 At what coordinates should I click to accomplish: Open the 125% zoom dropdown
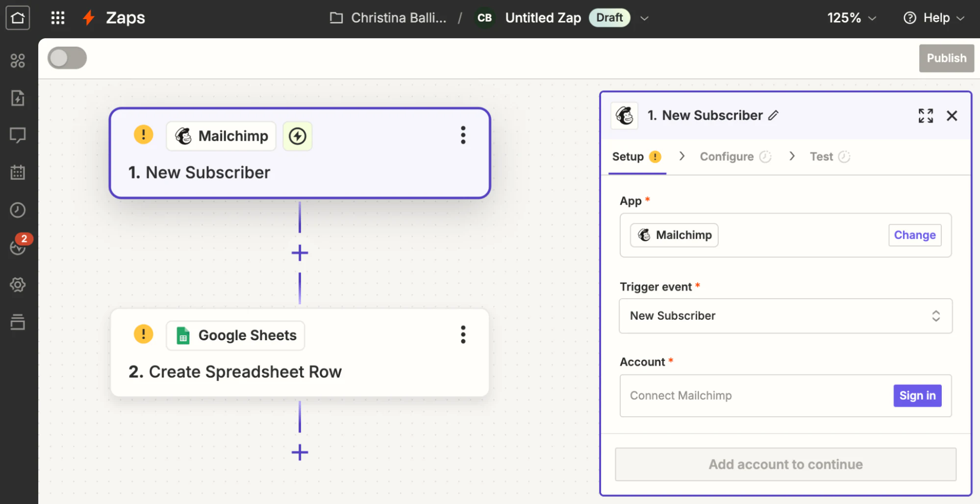(x=852, y=18)
